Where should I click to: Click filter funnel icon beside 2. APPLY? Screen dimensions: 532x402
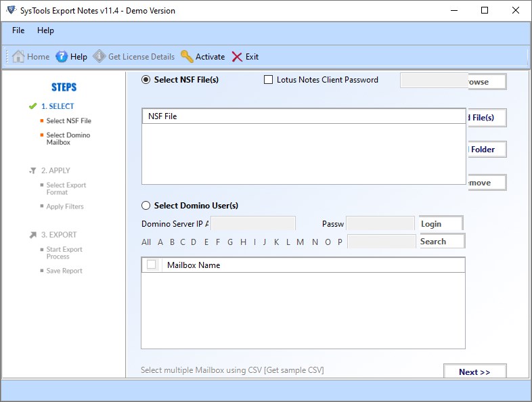coord(32,171)
